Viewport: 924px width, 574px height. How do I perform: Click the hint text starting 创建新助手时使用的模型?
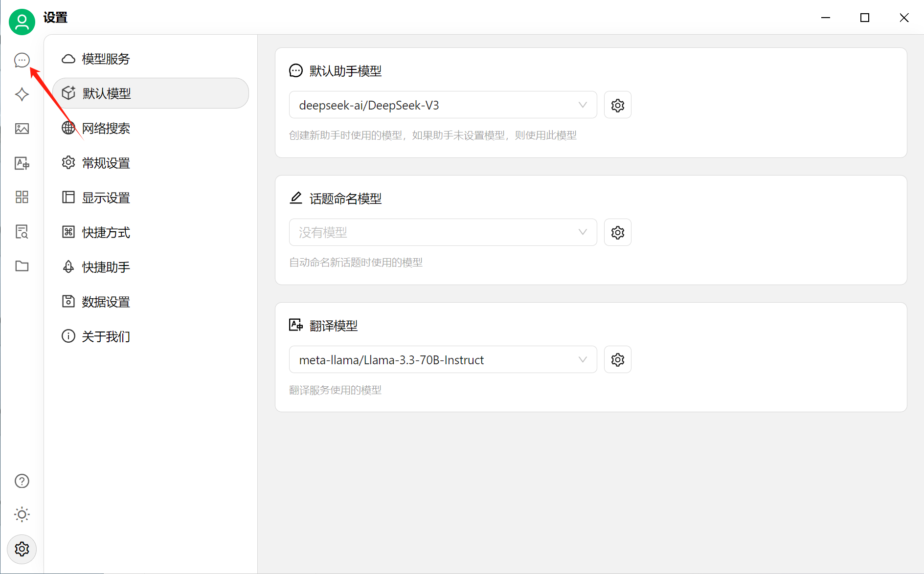pos(433,135)
